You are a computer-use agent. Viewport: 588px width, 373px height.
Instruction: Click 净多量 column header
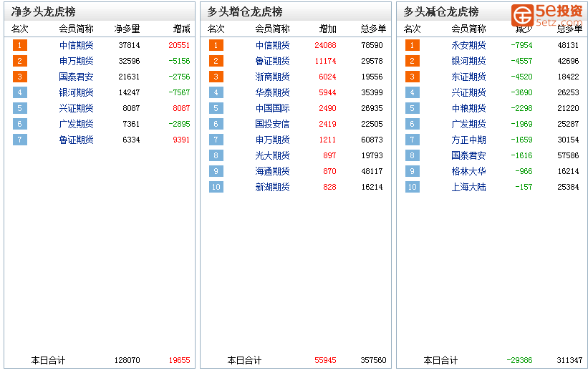[127, 29]
